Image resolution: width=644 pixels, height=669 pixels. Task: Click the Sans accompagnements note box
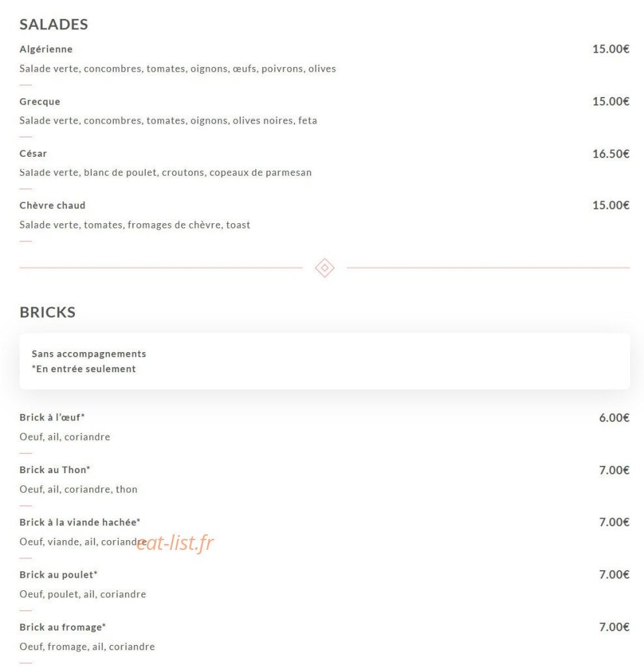coord(324,361)
